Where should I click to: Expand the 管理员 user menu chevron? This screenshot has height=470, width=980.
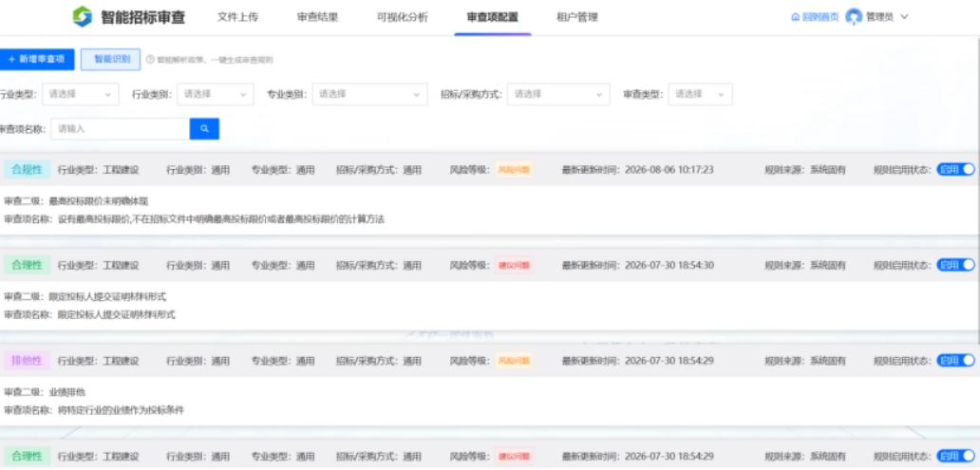click(904, 17)
